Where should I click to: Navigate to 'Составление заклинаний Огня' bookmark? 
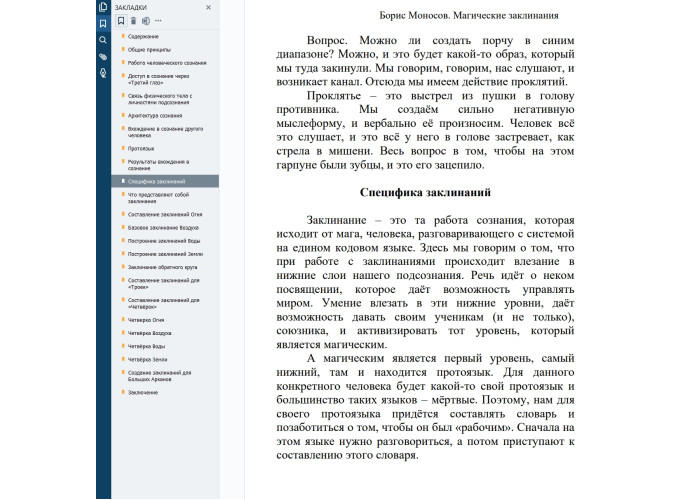[165, 215]
